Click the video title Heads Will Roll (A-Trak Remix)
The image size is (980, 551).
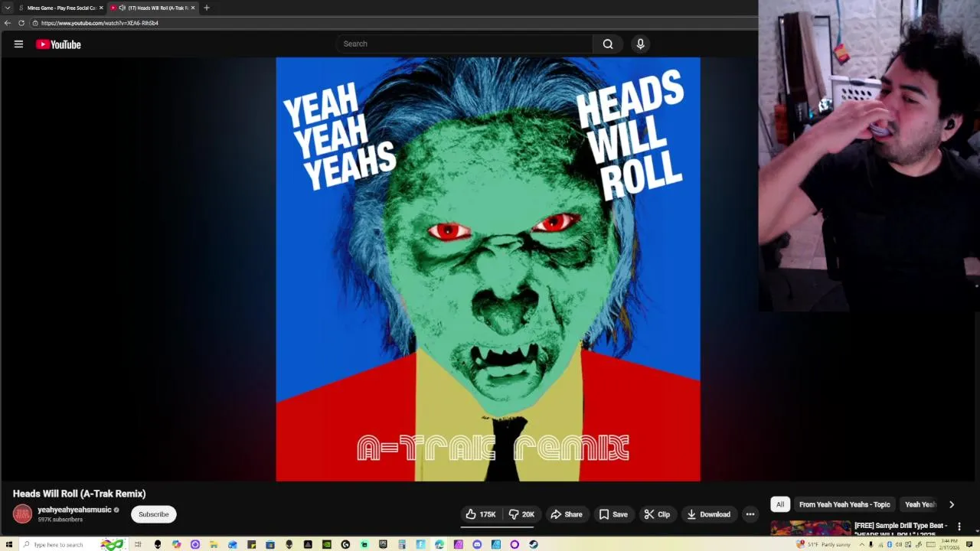pyautogui.click(x=79, y=494)
